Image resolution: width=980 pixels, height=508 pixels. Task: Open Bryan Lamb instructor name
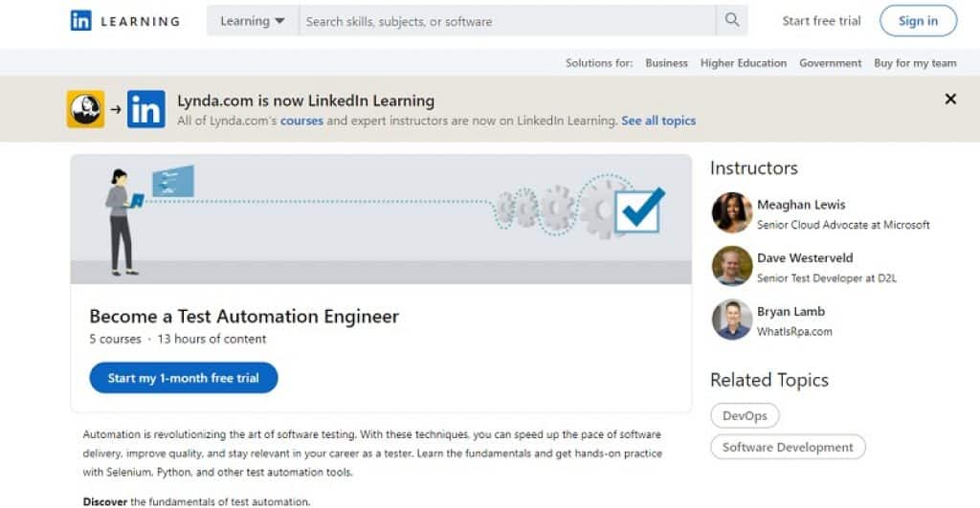(791, 311)
